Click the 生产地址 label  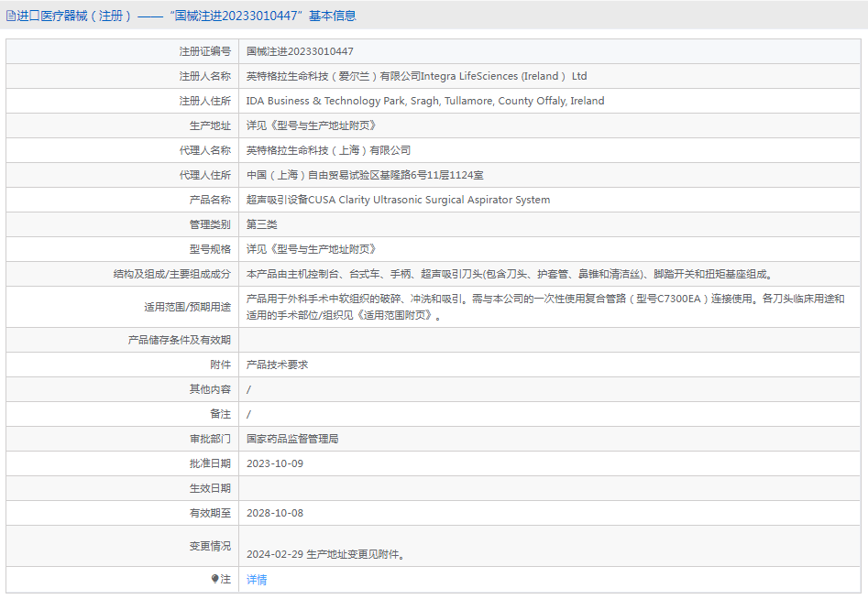210,125
